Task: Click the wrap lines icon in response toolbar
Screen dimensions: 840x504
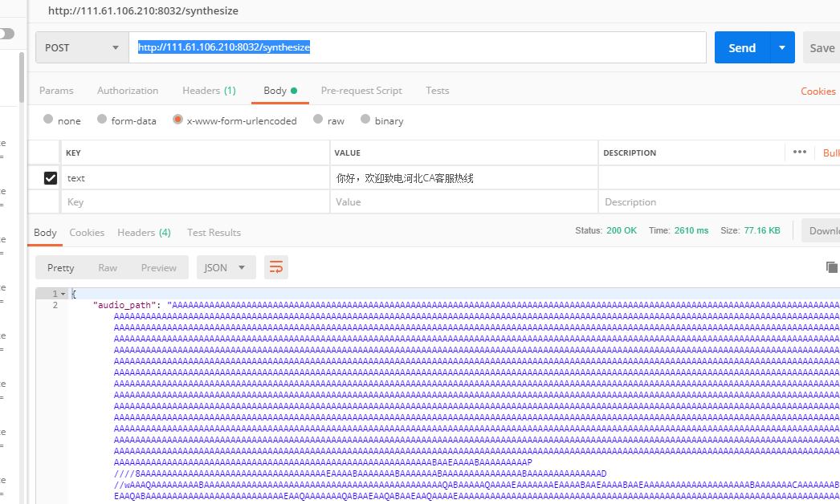Action: 276,267
